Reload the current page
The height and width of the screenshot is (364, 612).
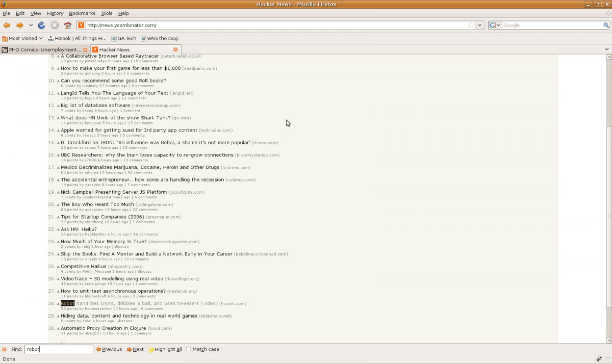click(x=42, y=25)
